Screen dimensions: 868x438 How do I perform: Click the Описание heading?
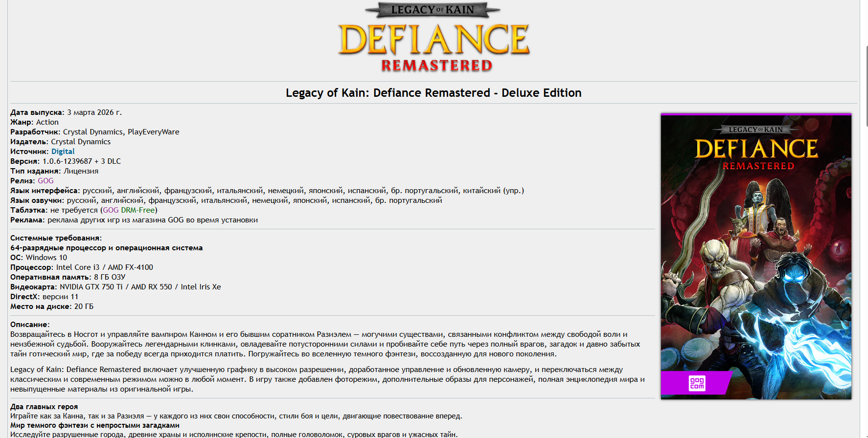pyautogui.click(x=30, y=325)
